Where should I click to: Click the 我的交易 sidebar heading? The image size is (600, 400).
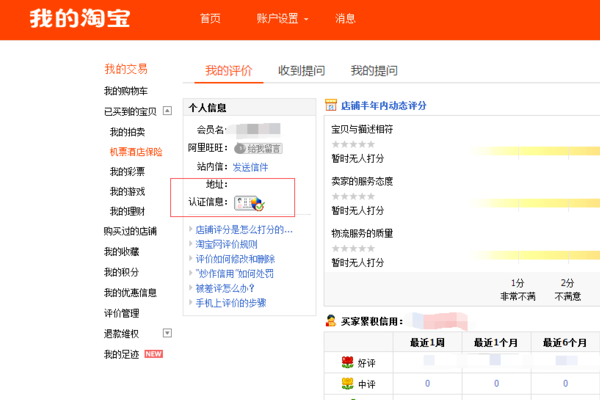[126, 69]
